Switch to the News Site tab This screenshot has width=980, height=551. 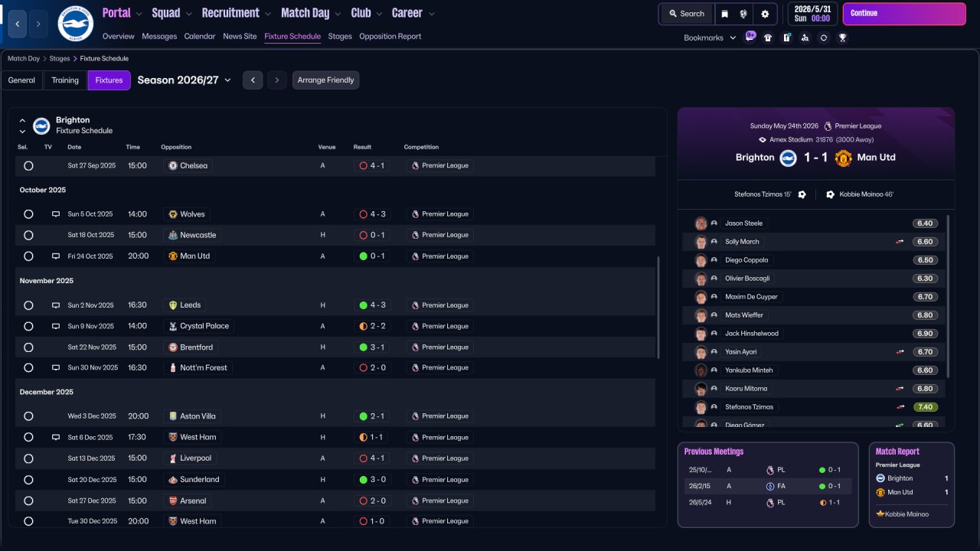240,36
